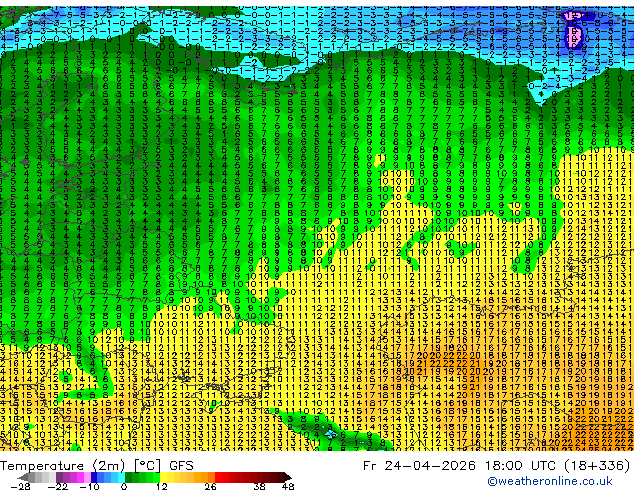Screen dimensions: 634x490
Task: Click the legend label "-22"
Action: pos(58,486)
